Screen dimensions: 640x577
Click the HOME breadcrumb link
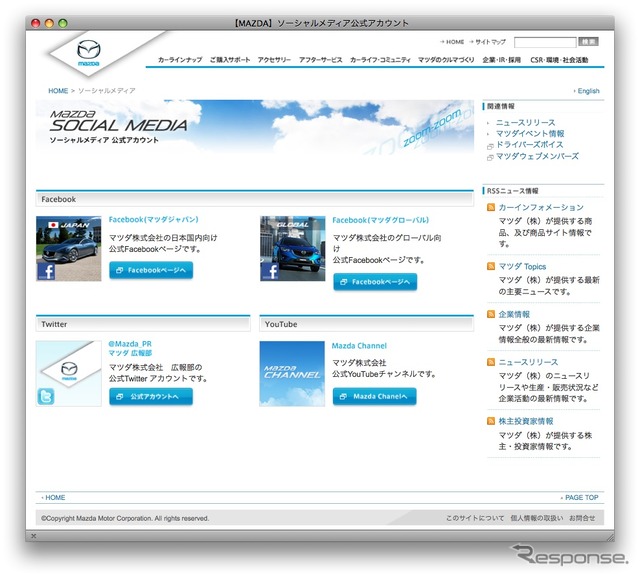[58, 91]
